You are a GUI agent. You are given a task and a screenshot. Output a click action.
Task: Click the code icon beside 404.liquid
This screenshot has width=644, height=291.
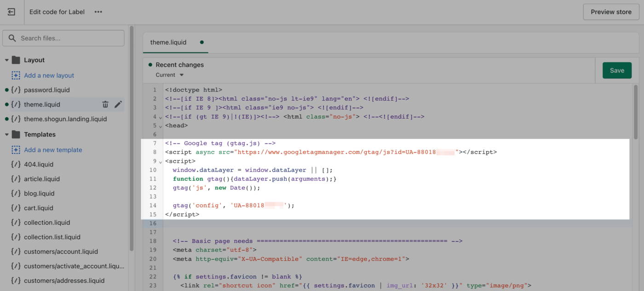click(x=16, y=165)
